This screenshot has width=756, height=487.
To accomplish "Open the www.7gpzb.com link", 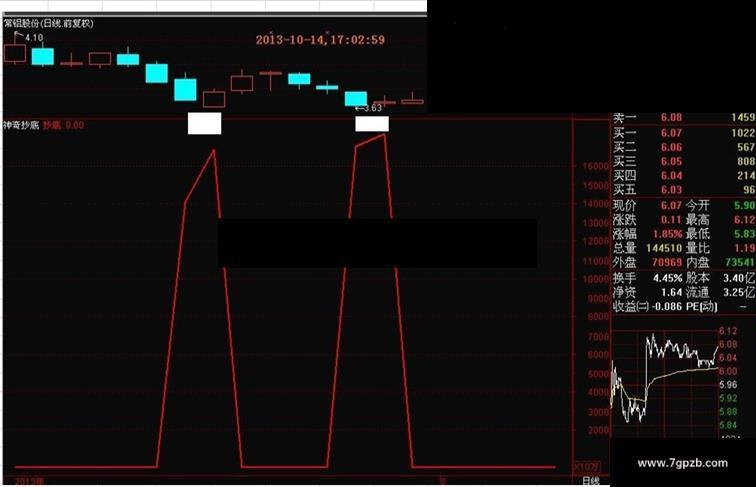I will click(x=682, y=463).
